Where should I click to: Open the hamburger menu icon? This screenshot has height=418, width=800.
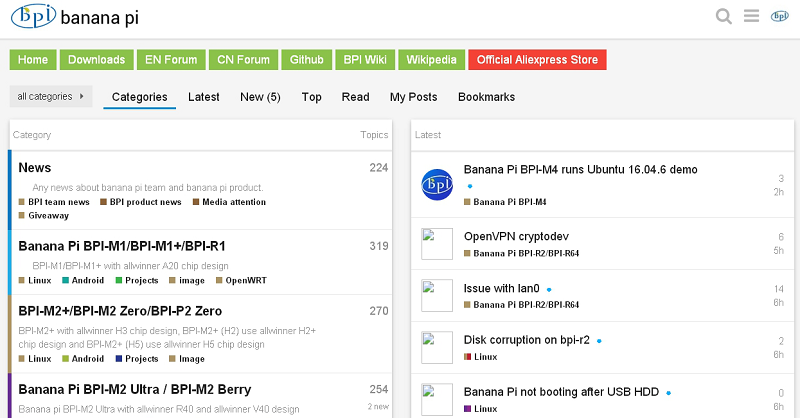tap(752, 16)
